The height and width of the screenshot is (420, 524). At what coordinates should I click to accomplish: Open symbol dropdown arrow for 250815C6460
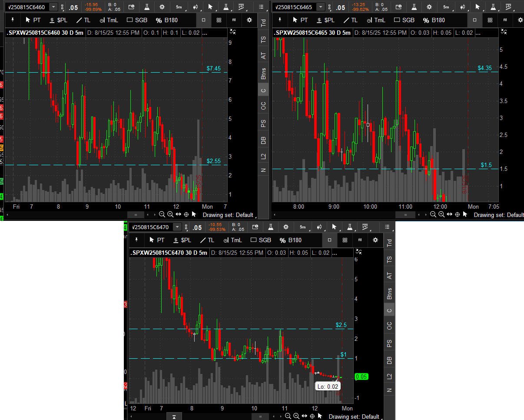tap(53, 7)
